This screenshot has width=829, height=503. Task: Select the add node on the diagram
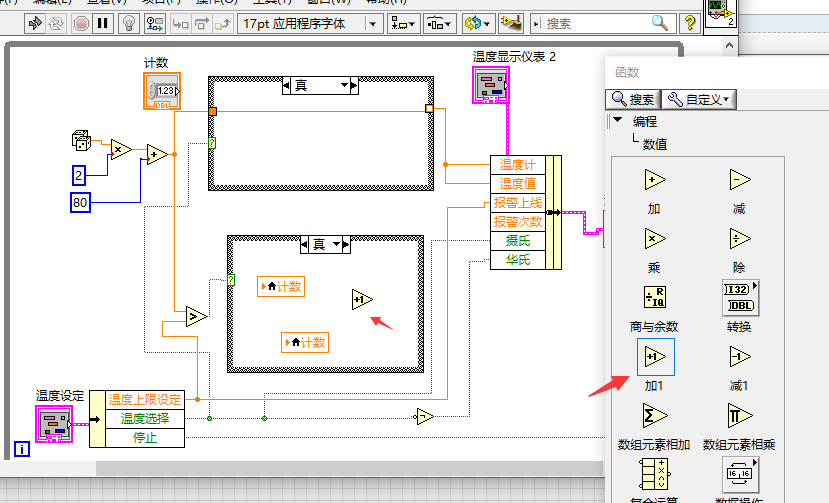157,154
